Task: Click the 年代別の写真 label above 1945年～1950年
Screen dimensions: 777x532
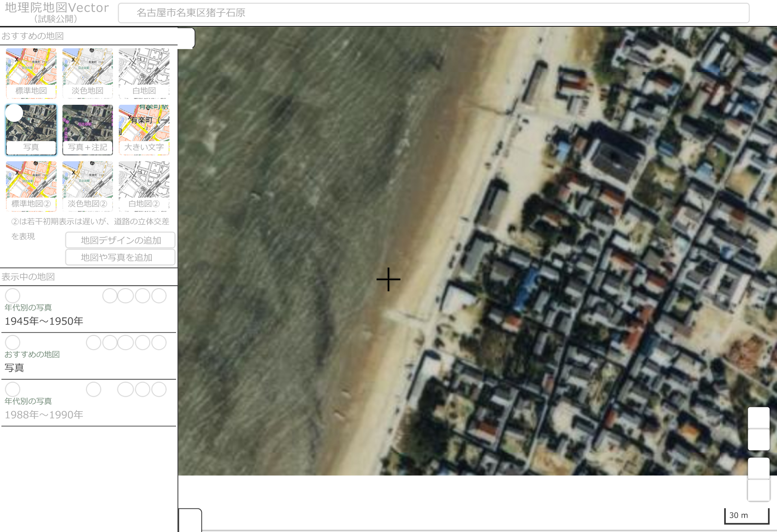Action: (x=28, y=308)
